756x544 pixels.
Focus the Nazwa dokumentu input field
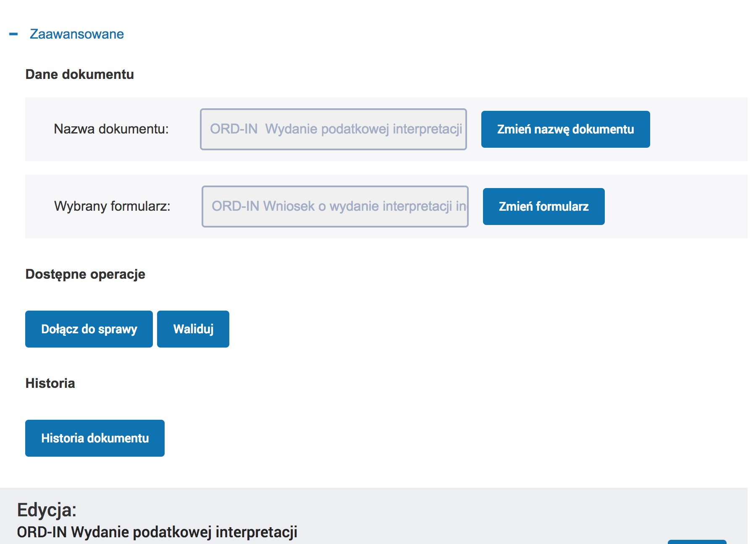[x=333, y=129]
